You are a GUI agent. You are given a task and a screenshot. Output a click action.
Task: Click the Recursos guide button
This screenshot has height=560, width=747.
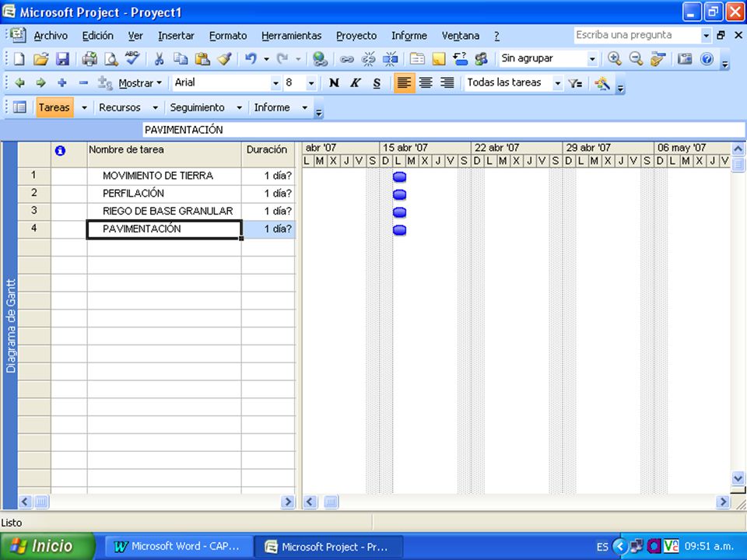click(x=120, y=107)
